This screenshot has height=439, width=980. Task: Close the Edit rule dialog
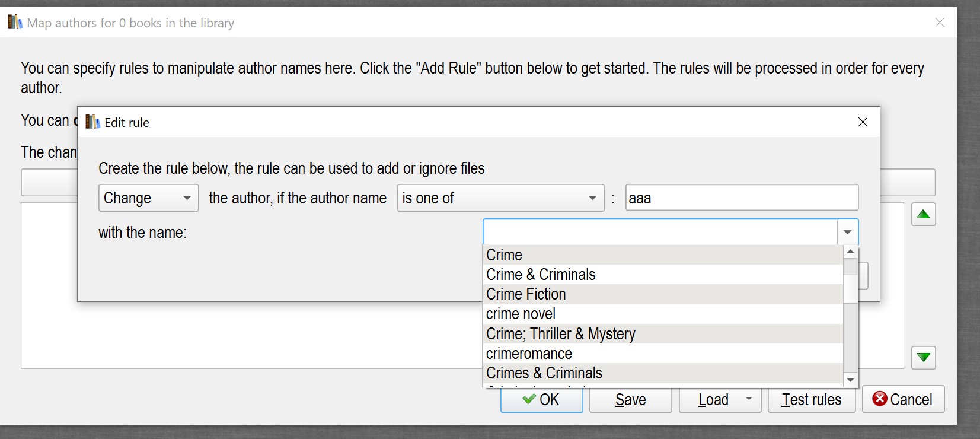tap(863, 122)
